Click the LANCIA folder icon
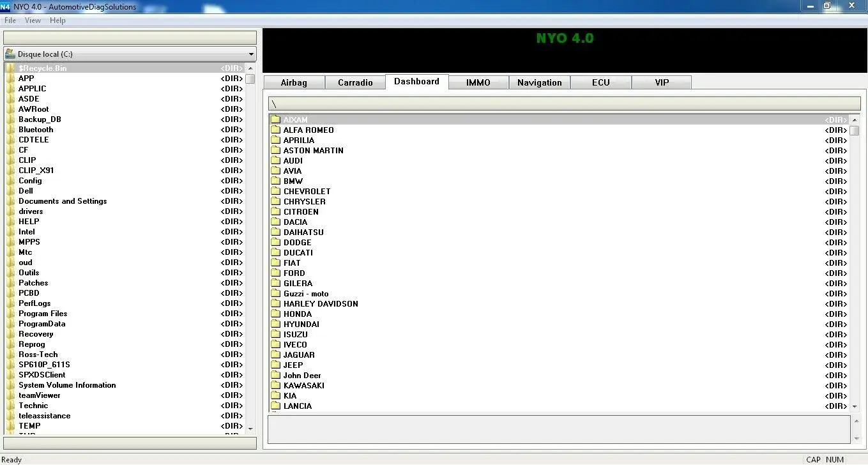The height and width of the screenshot is (465, 868). click(x=275, y=406)
